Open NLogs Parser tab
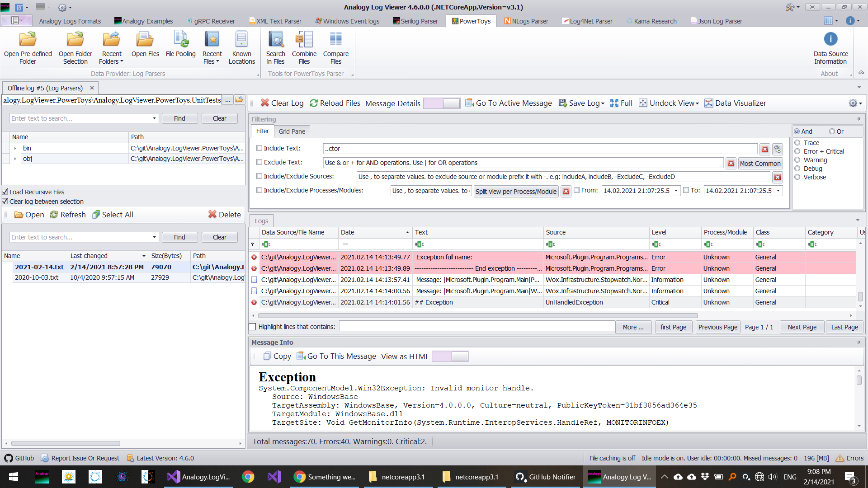The height and width of the screenshot is (488, 868). (x=526, y=21)
